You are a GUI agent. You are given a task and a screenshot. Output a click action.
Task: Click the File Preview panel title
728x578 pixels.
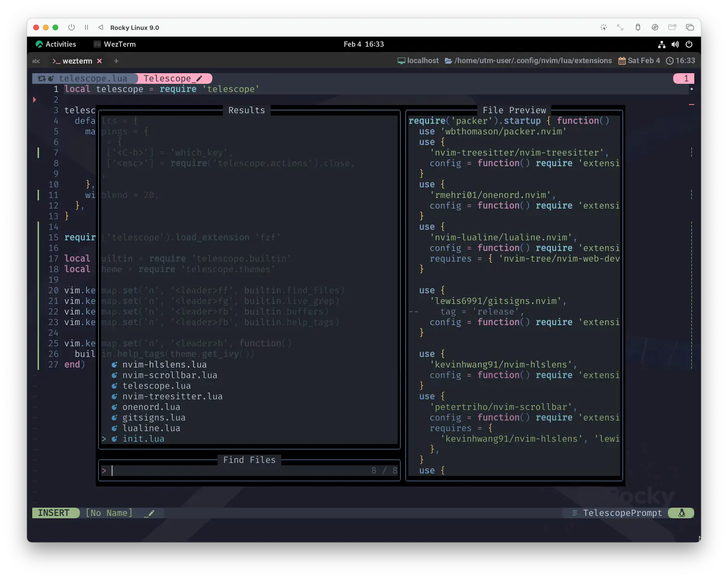(x=514, y=110)
